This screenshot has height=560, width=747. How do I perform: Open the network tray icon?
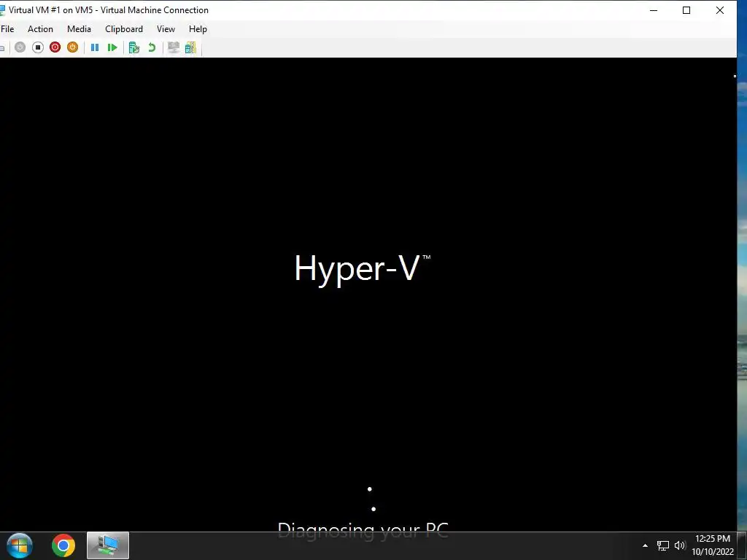[662, 545]
